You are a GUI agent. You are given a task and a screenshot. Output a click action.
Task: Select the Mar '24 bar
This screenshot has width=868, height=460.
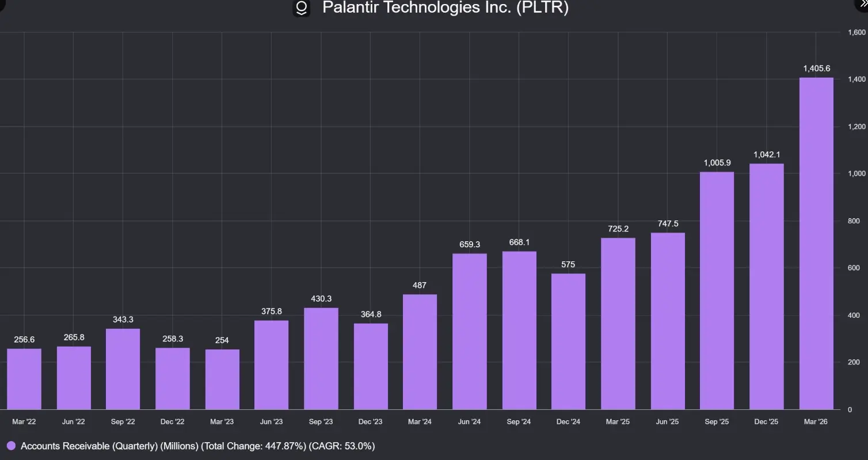click(x=420, y=352)
